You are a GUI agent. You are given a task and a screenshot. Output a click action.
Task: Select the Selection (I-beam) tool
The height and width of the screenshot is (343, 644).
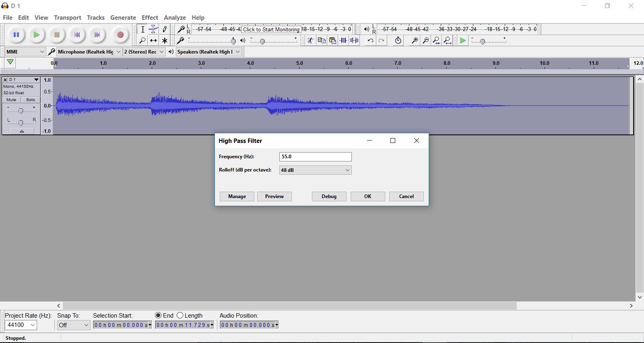point(142,29)
